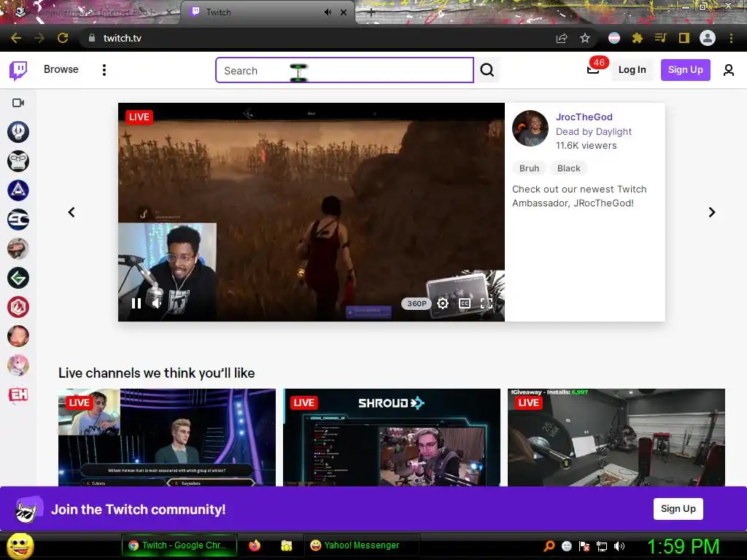
Task: Open the gym Giveaway live stream thumbnail
Action: coord(616,437)
